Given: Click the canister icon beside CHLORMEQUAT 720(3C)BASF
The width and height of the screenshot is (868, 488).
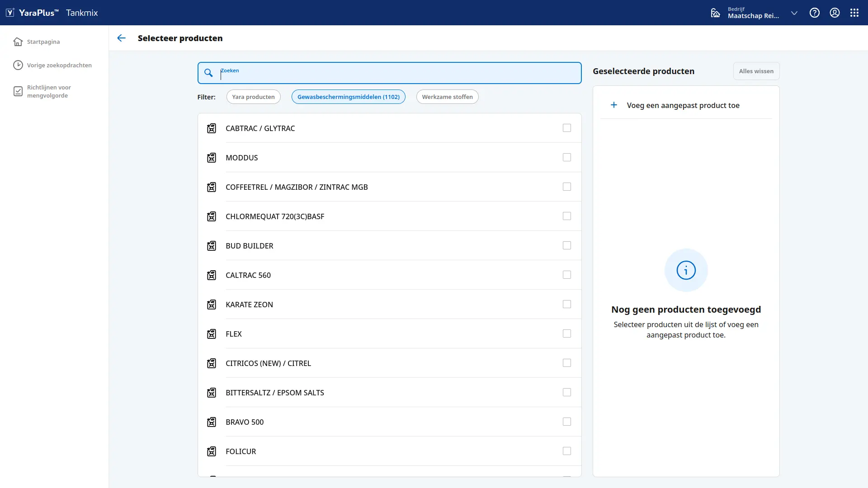Looking at the screenshot, I should (x=212, y=216).
